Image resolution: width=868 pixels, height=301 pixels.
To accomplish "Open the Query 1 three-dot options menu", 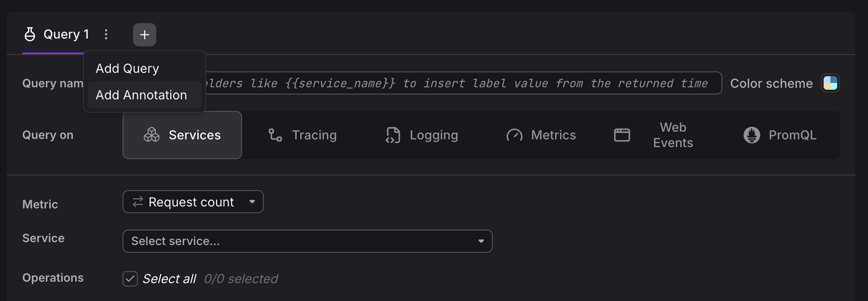I will coord(106,34).
